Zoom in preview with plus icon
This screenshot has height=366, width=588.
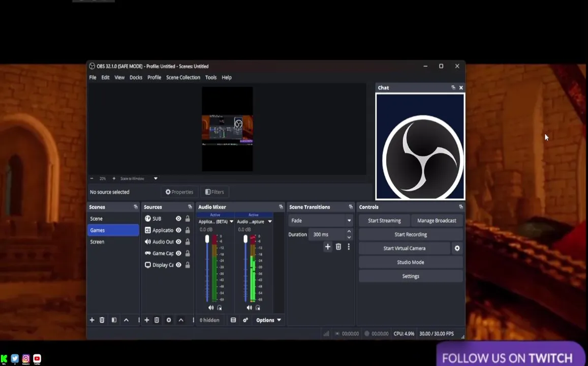(x=114, y=178)
